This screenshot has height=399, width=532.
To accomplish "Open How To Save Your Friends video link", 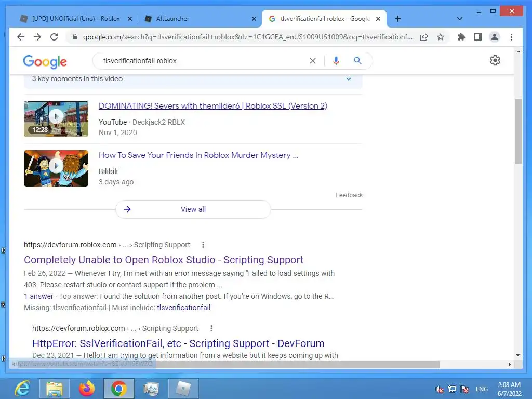I will point(198,155).
